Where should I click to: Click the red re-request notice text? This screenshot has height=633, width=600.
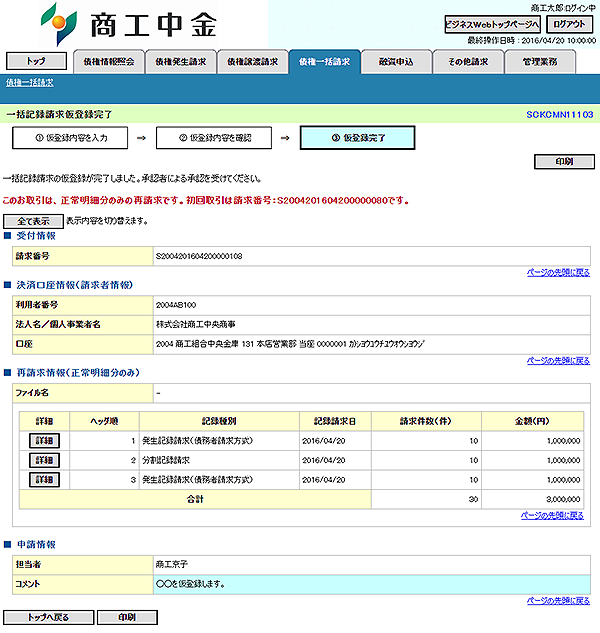(206, 201)
